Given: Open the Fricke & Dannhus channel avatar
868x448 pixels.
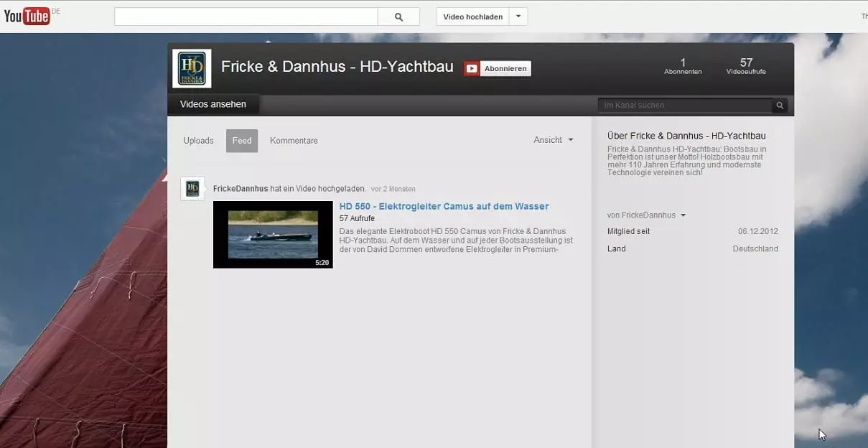Looking at the screenshot, I should point(192,68).
